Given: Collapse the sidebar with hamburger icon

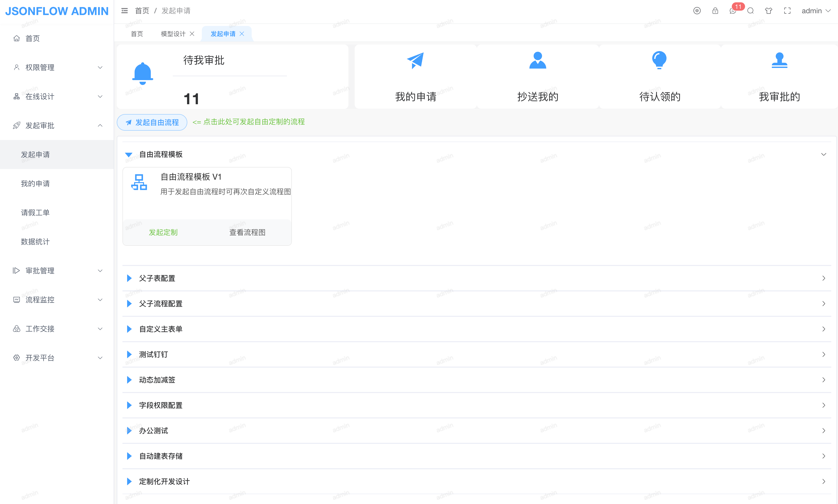Looking at the screenshot, I should (x=124, y=11).
